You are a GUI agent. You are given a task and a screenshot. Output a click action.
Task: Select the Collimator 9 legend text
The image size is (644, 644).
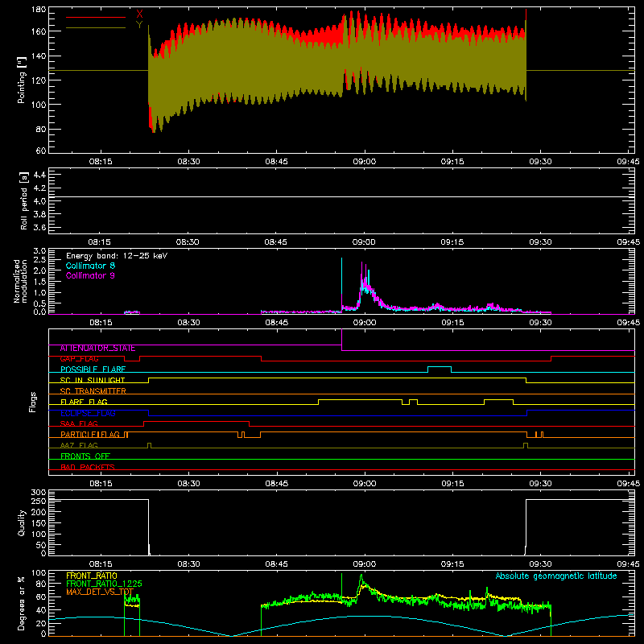point(90,275)
